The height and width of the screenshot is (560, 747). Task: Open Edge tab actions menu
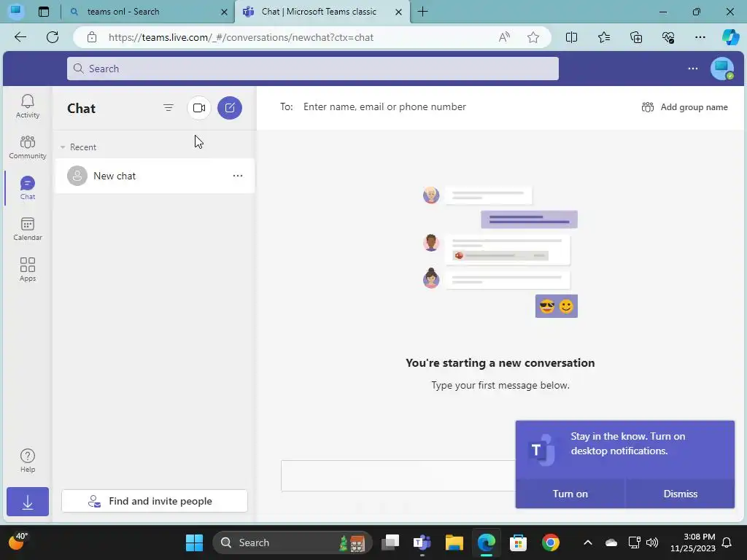point(43,12)
